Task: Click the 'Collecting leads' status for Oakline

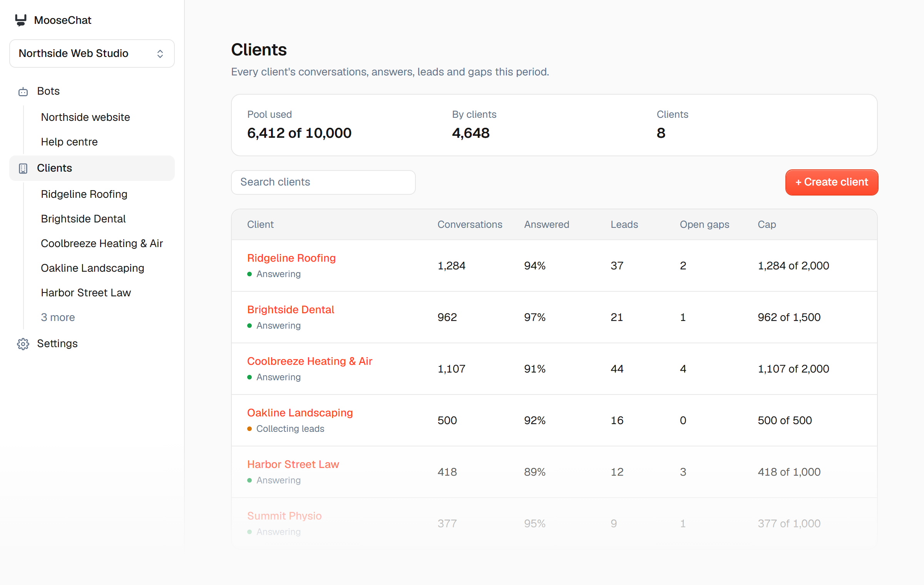Action: pos(290,429)
